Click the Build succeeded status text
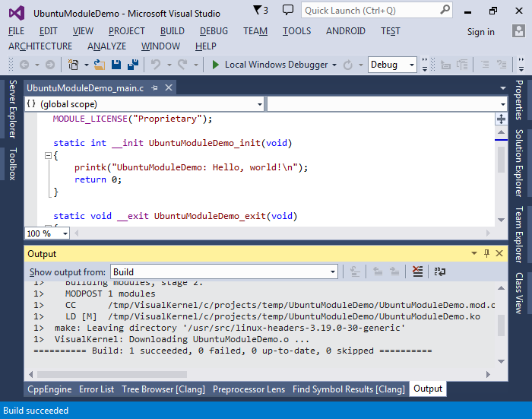Image resolution: width=532 pixels, height=419 pixels. pyautogui.click(x=36, y=411)
